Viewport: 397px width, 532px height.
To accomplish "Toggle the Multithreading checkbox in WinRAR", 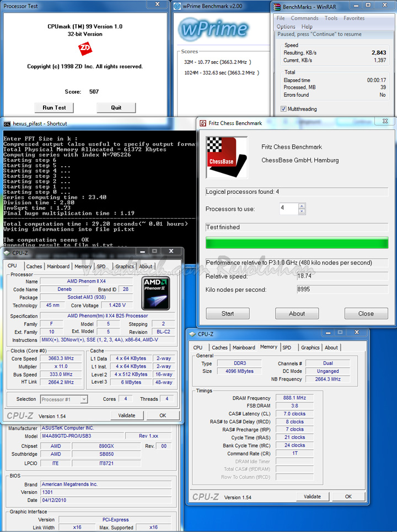I will tap(283, 109).
